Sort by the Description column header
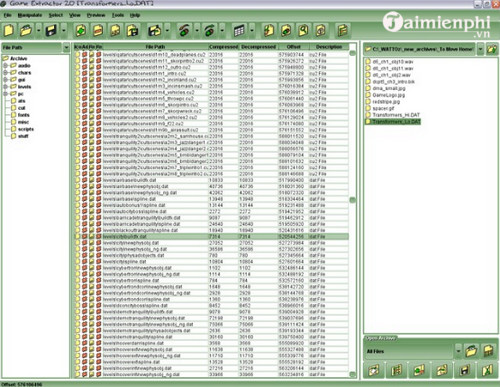The height and width of the screenshot is (387, 500). [329, 47]
